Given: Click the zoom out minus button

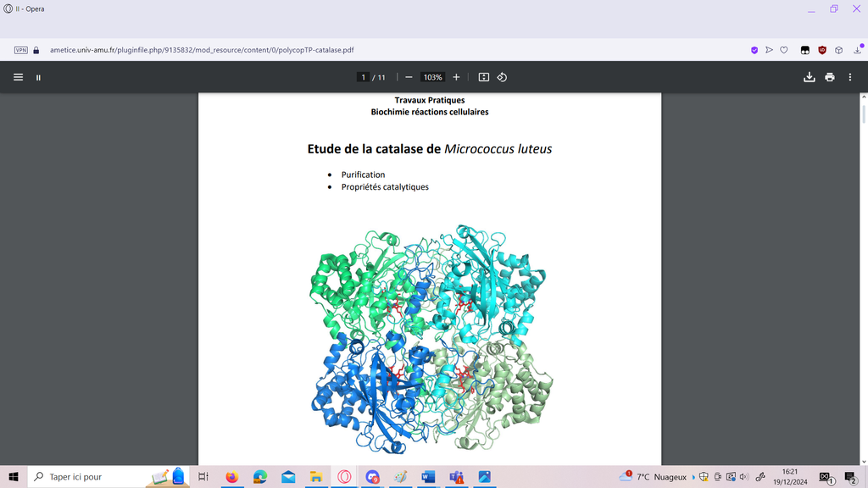Looking at the screenshot, I should 409,77.
